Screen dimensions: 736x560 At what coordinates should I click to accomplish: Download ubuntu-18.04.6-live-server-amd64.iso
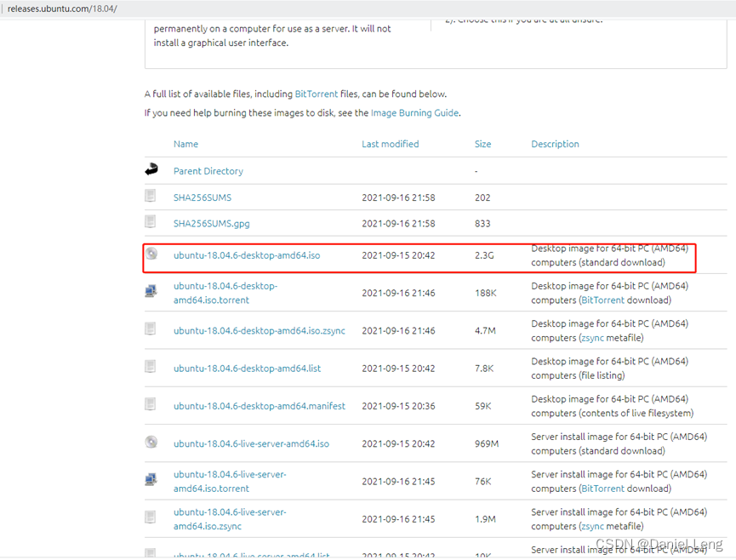point(251,443)
